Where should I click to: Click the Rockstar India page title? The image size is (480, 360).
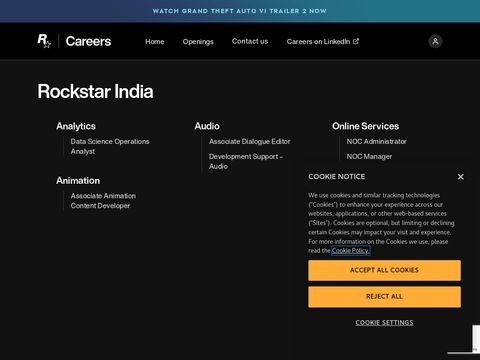click(95, 91)
